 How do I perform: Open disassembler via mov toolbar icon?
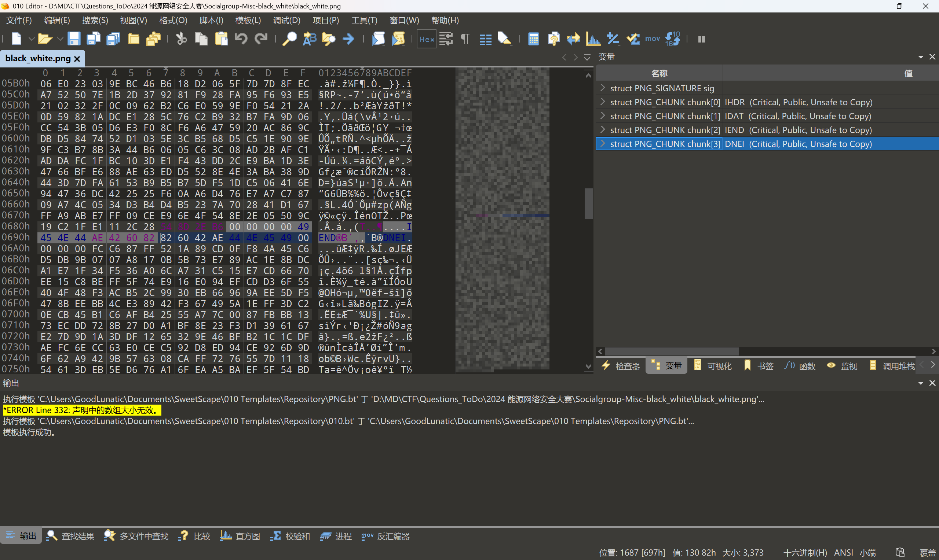653,39
